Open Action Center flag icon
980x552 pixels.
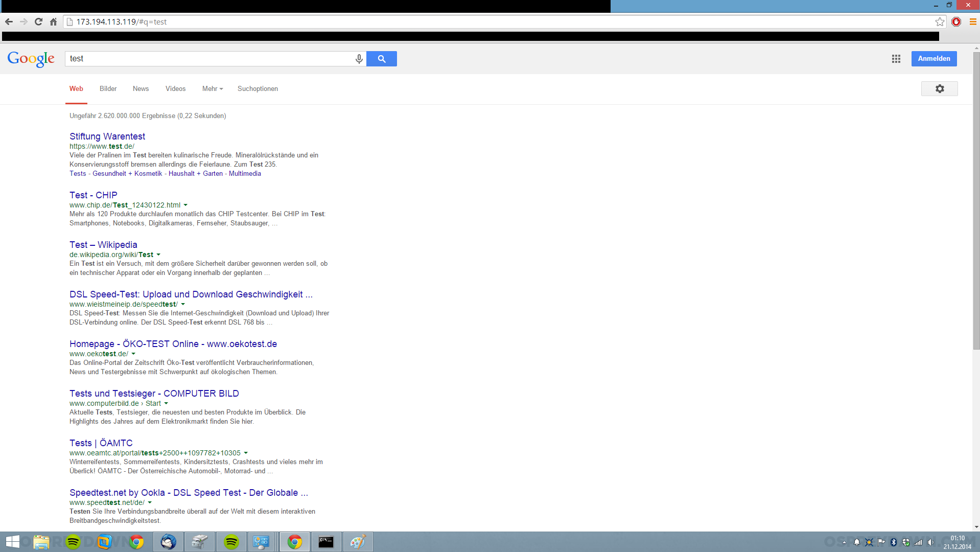point(881,542)
